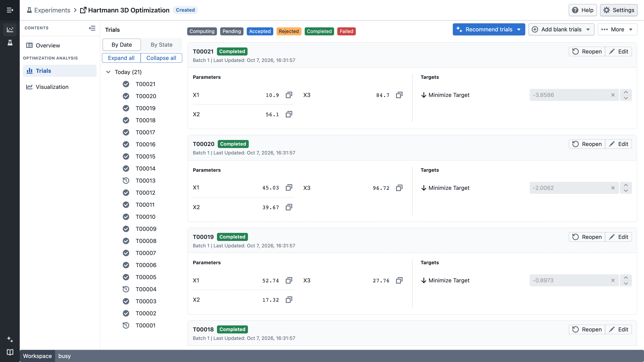Image resolution: width=644 pixels, height=362 pixels.
Task: Clear the -3.8586 target value
Action: pos(613,95)
